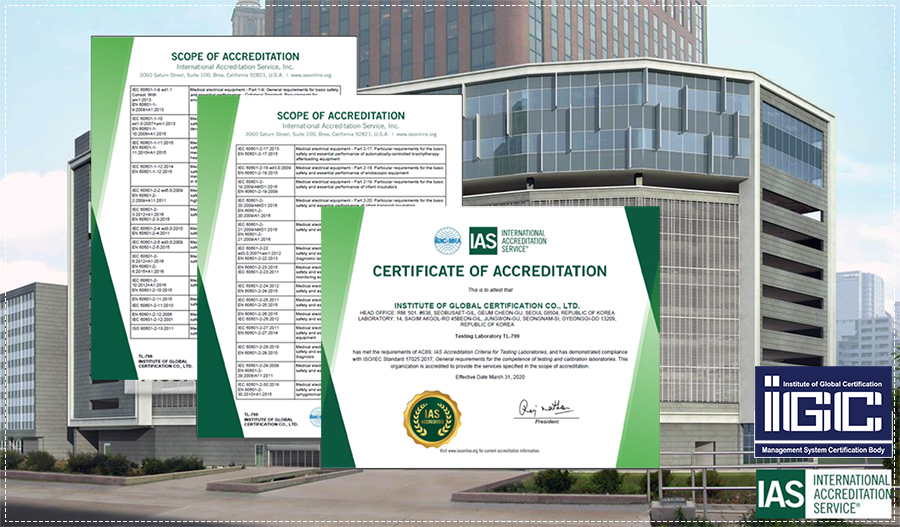Click the gold IAS Accredited seal

(x=432, y=419)
